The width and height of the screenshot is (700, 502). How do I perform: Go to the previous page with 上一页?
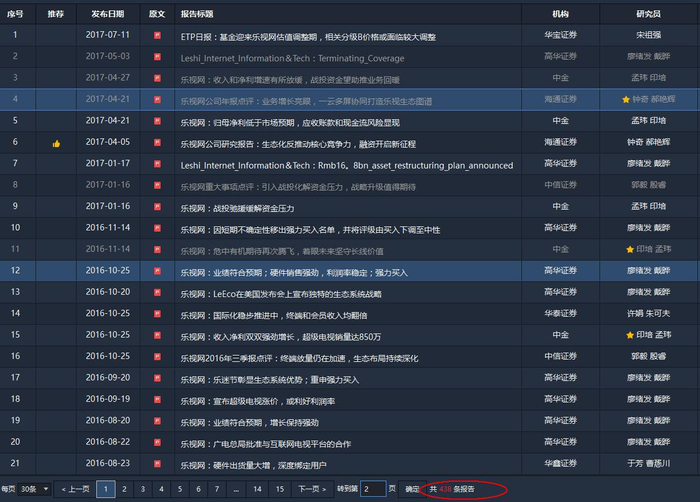coord(75,489)
